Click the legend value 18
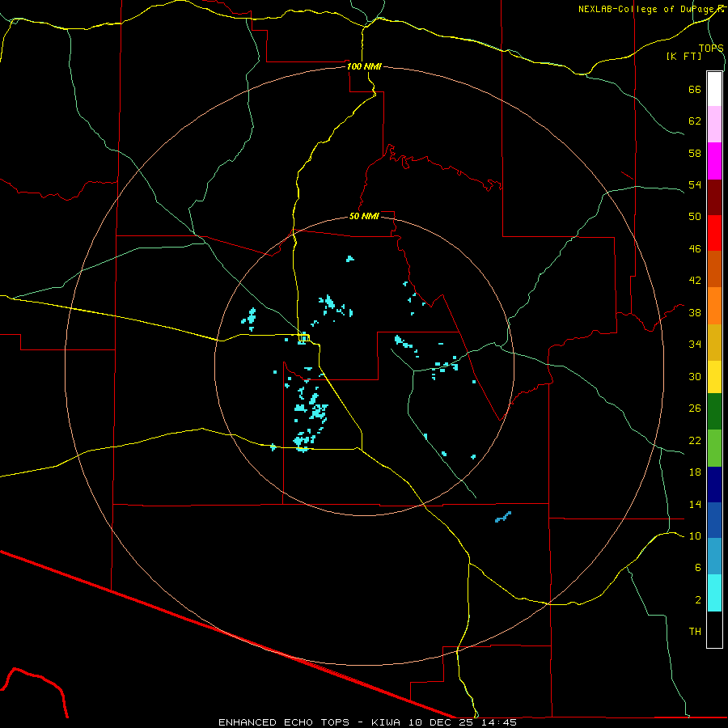The height and width of the screenshot is (728, 728). pos(695,472)
